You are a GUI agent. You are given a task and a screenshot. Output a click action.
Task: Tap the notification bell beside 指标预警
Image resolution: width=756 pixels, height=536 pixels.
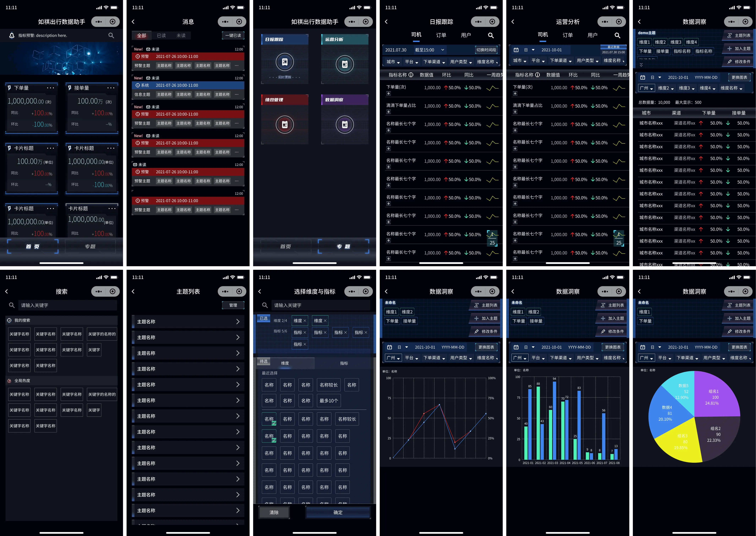tap(12, 35)
